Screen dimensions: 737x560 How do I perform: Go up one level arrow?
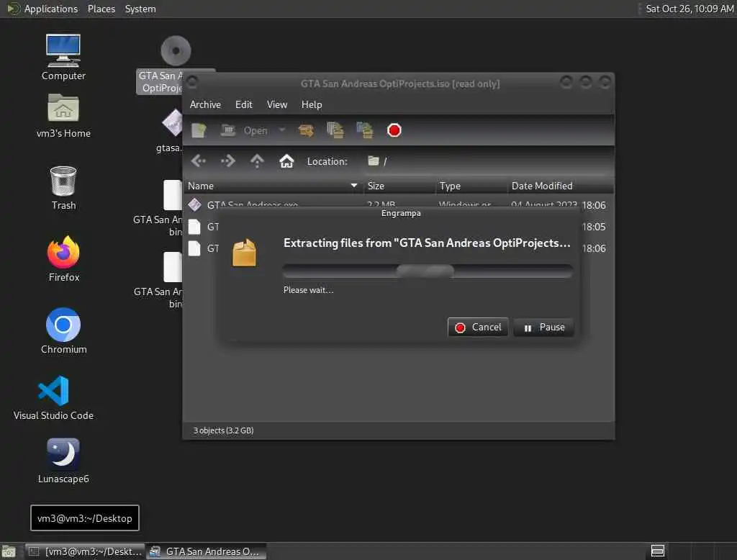click(x=257, y=161)
